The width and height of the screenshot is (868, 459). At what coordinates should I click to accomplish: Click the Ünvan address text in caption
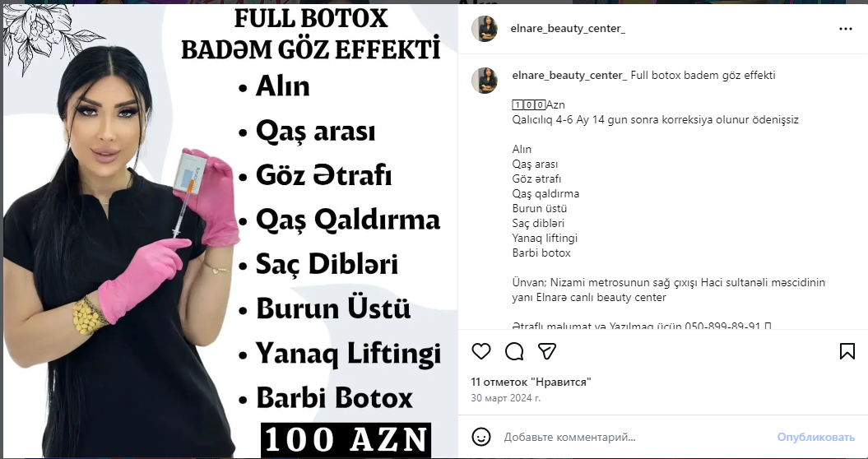click(668, 290)
